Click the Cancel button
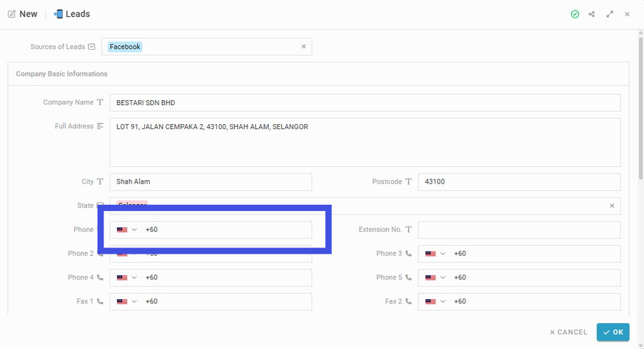This screenshot has height=349, width=644. click(568, 332)
